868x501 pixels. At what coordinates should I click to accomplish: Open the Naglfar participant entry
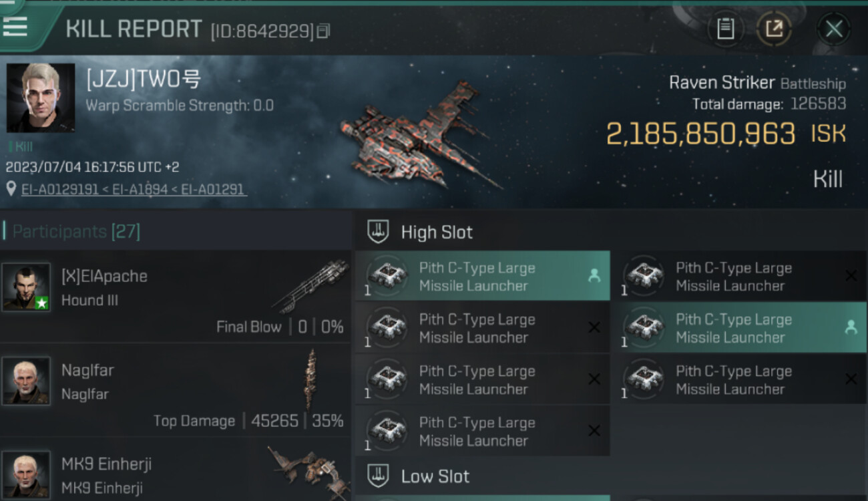pyautogui.click(x=175, y=390)
